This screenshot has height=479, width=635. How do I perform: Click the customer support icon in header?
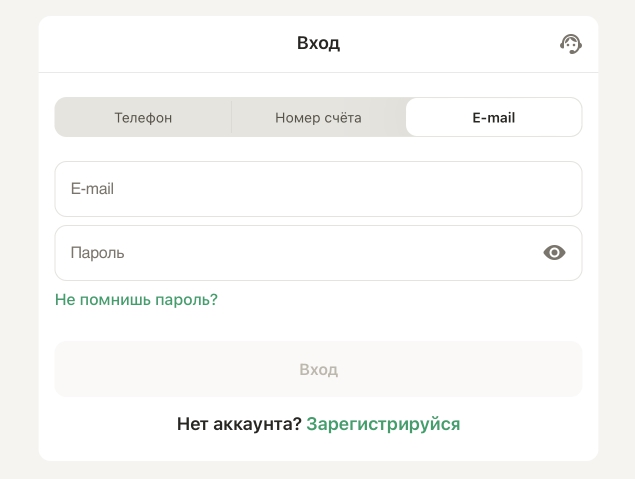(570, 44)
